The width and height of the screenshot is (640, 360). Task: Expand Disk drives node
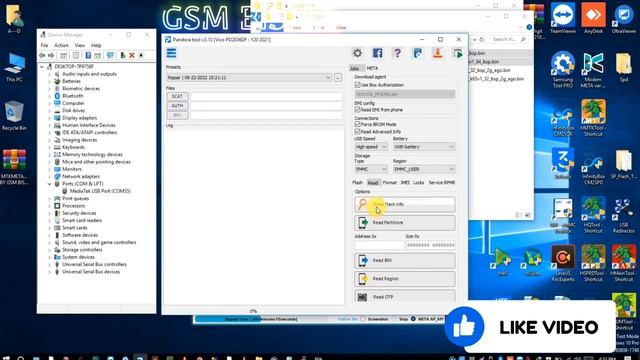pyautogui.click(x=50, y=111)
